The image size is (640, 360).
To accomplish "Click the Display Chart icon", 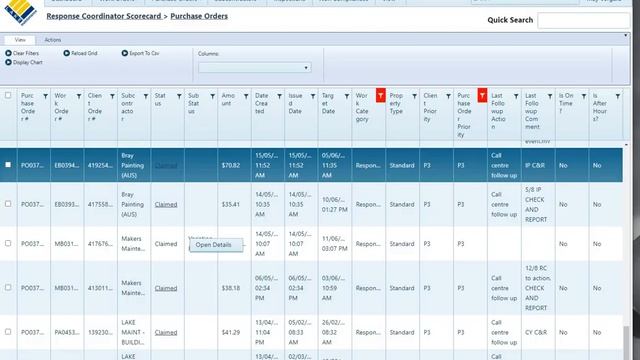I will point(9,62).
